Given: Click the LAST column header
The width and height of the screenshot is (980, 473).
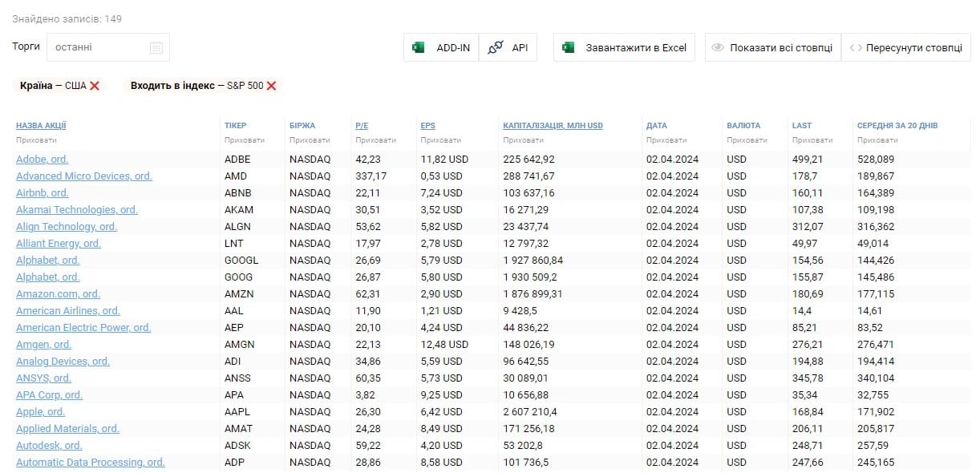Looking at the screenshot, I should tap(802, 125).
